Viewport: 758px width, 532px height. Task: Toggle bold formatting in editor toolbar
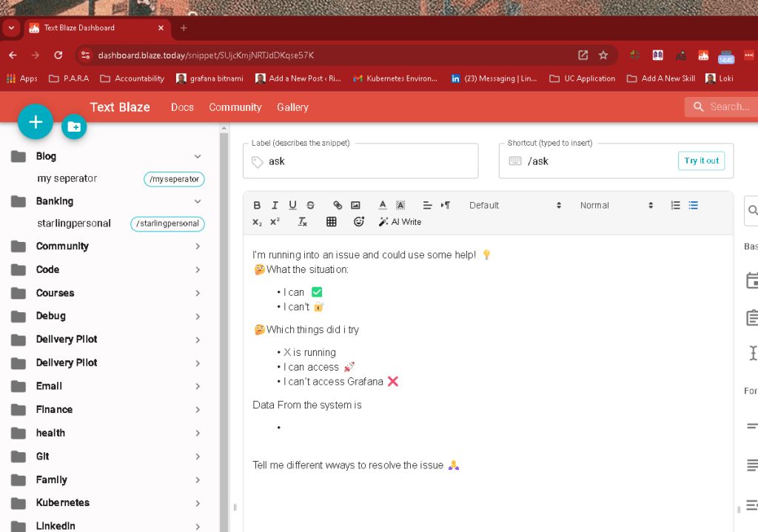pyautogui.click(x=257, y=206)
